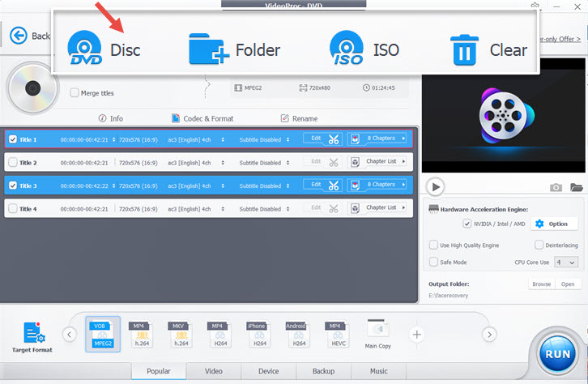Open the Info option
This screenshot has height=384, width=588.
(x=111, y=118)
